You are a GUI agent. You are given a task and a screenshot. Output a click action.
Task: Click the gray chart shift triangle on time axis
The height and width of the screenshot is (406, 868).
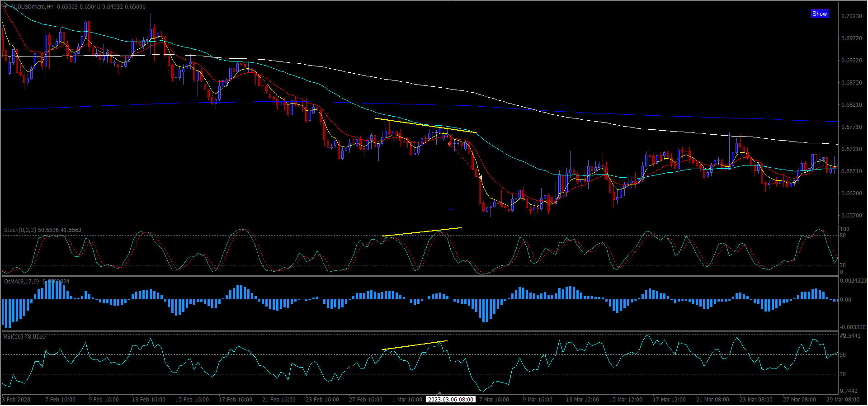[439, 393]
